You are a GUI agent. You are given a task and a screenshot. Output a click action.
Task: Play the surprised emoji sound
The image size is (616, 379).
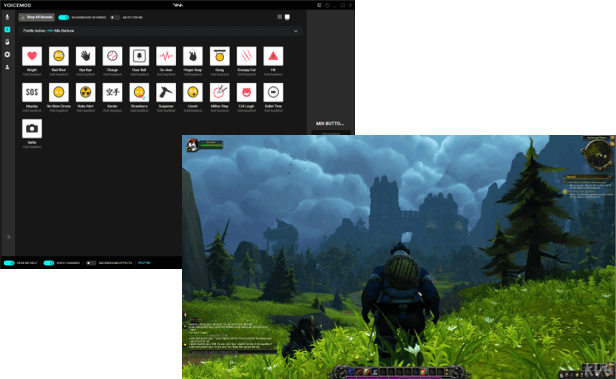[192, 92]
